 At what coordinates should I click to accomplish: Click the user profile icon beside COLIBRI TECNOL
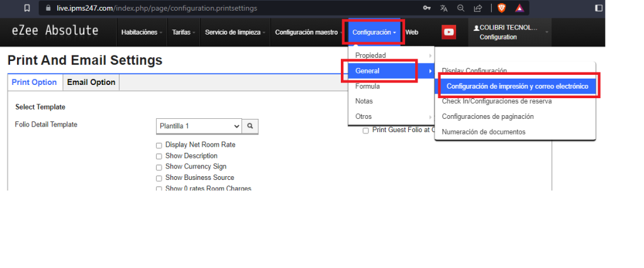(x=477, y=28)
